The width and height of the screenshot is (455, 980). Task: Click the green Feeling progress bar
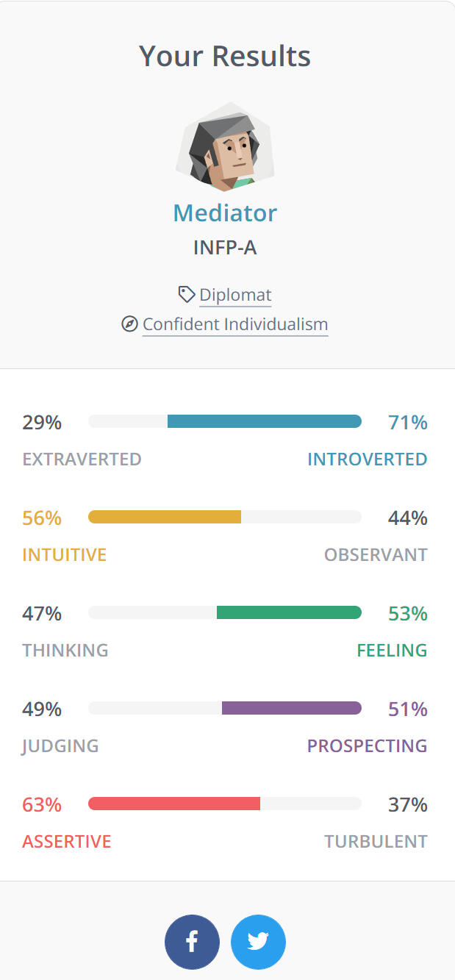click(x=289, y=612)
